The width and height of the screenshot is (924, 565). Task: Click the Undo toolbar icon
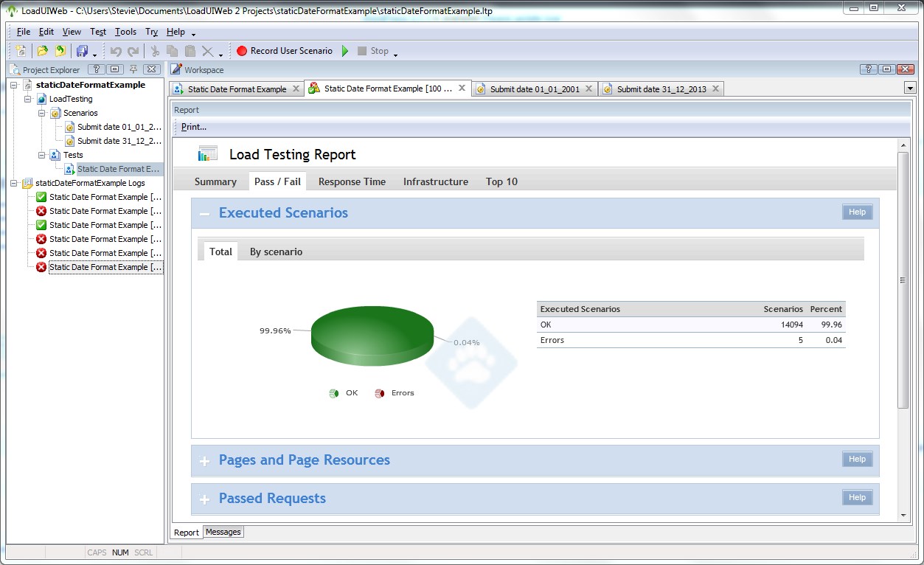pos(116,51)
